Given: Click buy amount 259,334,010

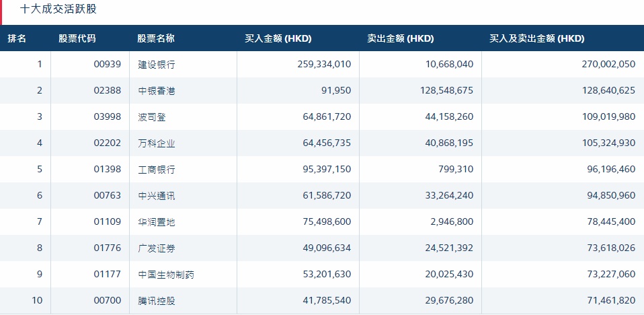Looking at the screenshot, I should [325, 65].
